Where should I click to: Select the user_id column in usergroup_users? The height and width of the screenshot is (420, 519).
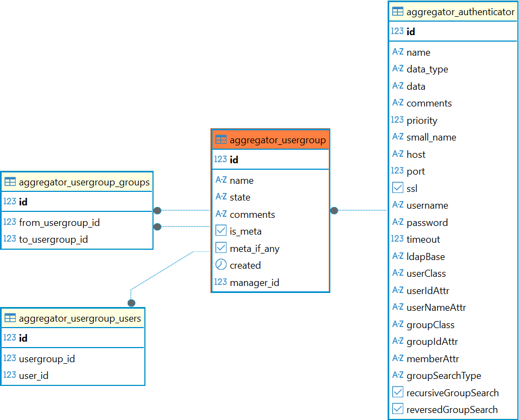(34, 375)
